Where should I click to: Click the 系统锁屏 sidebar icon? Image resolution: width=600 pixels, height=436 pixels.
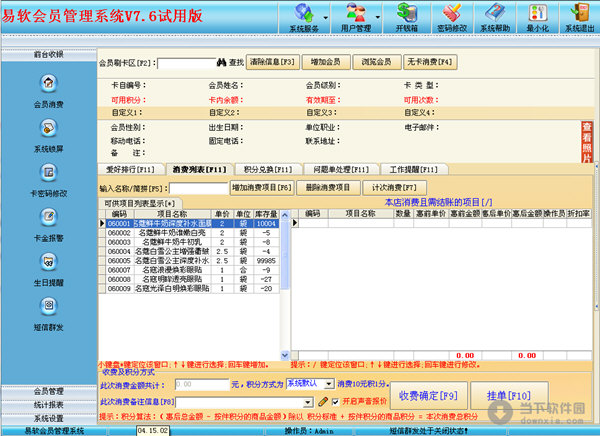coord(49,136)
